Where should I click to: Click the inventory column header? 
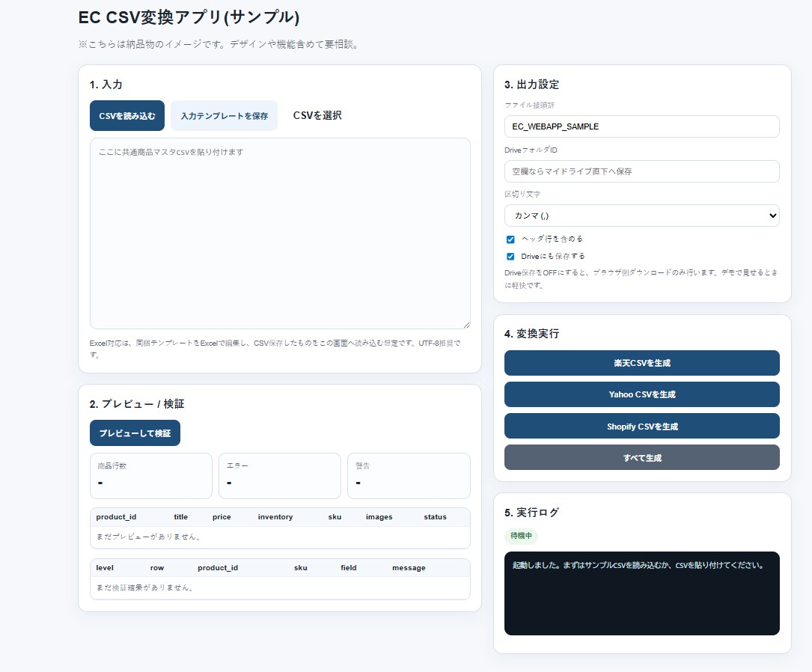pos(275,516)
